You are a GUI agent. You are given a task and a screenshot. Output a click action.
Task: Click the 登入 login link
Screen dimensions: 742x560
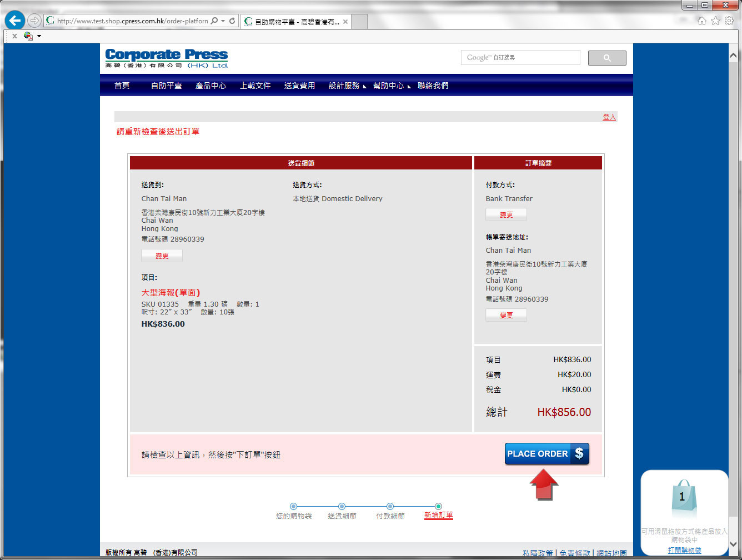pos(609,117)
